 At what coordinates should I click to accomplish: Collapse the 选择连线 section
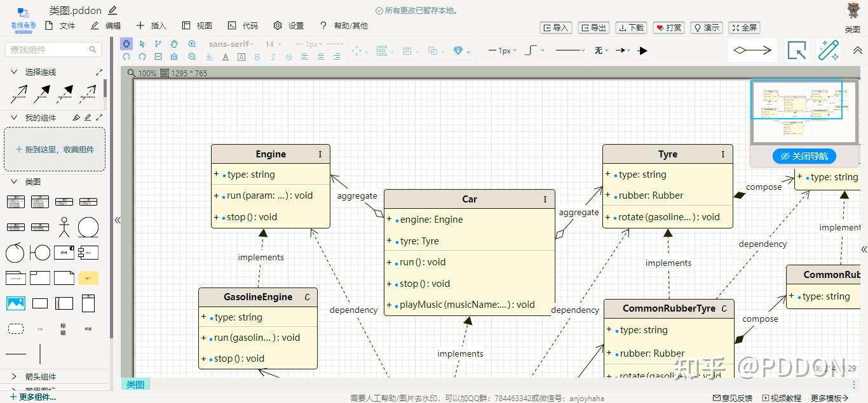pos(14,72)
